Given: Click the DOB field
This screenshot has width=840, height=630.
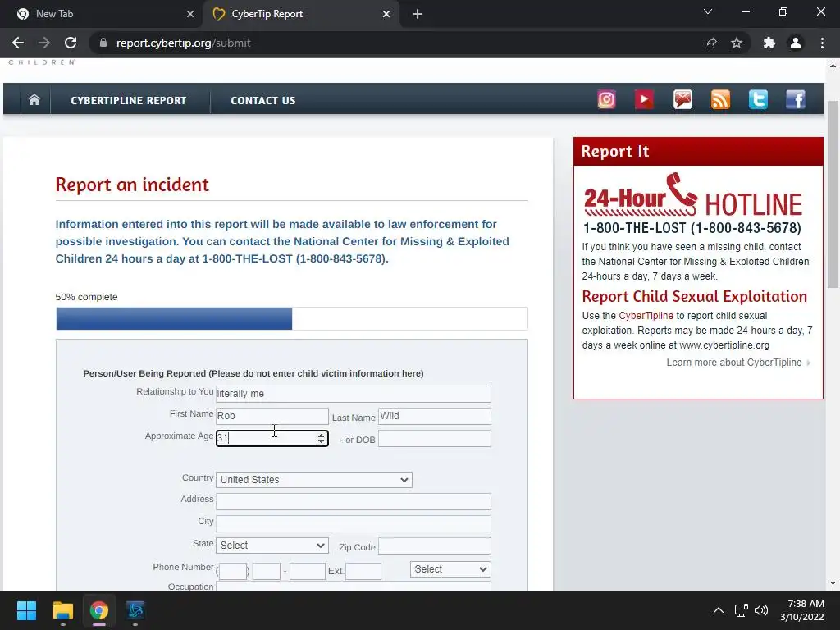Looking at the screenshot, I should tap(435, 439).
